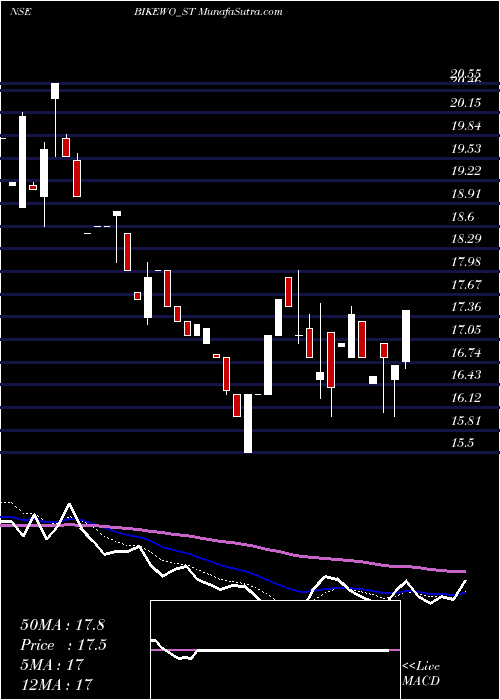Screen dimensions: 500x700
Task: Click the highest white candle near 20.55
Action: coord(55,91)
